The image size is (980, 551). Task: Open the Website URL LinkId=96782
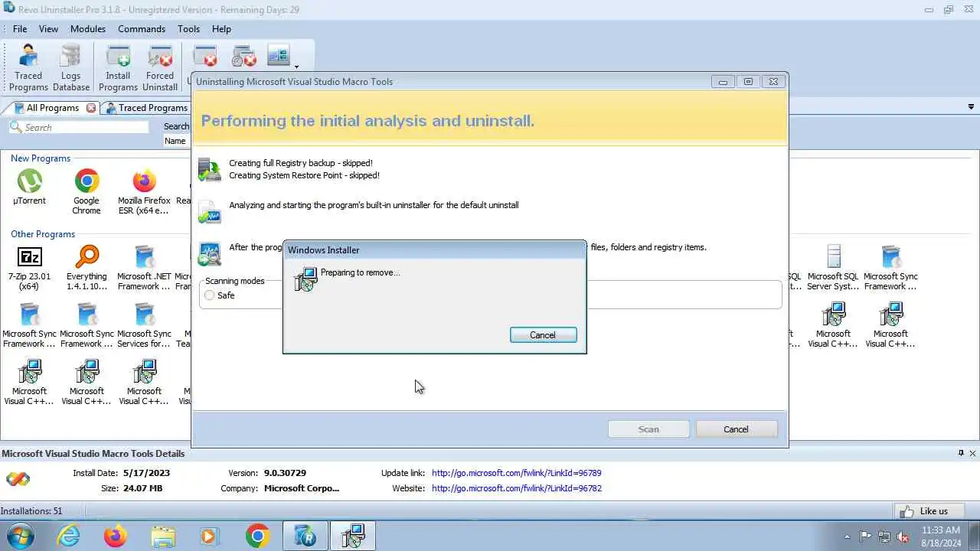click(x=516, y=488)
